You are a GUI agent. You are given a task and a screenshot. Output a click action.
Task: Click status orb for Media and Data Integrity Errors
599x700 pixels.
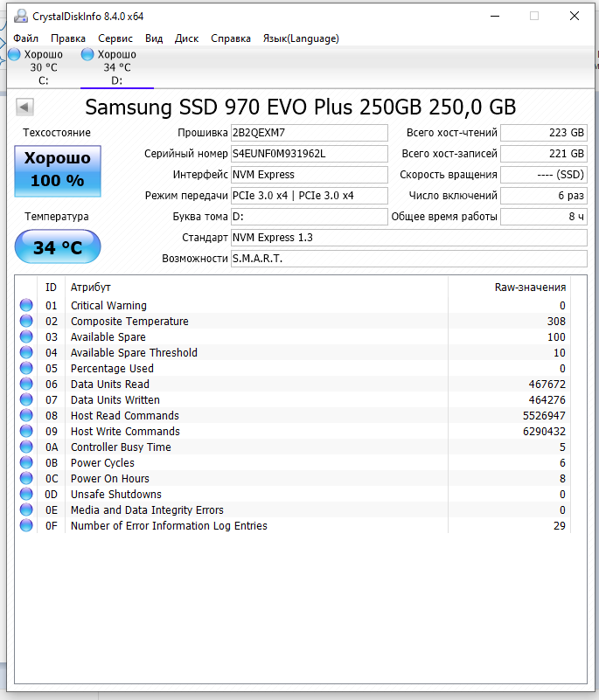click(x=26, y=509)
